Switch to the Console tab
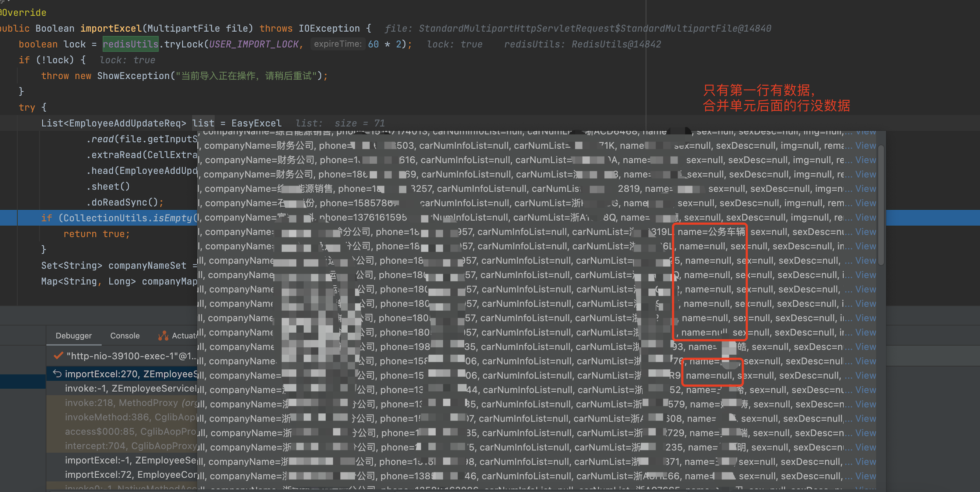980x492 pixels. click(x=125, y=336)
